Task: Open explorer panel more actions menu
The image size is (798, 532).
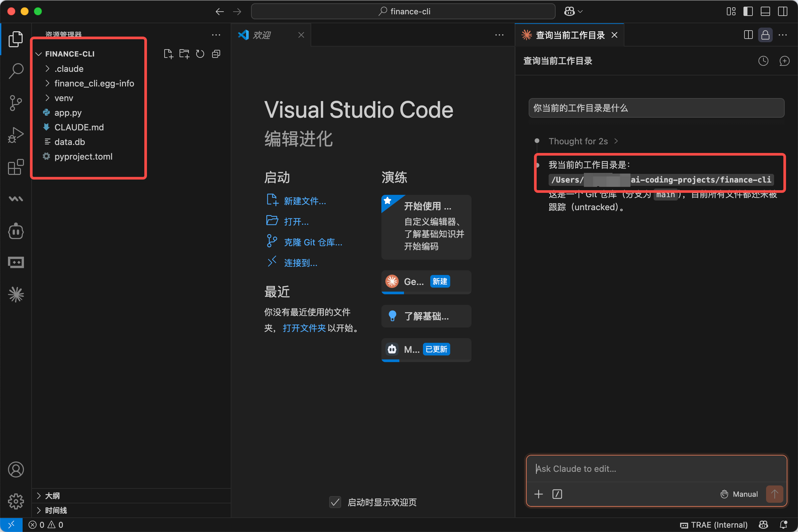Action: point(216,35)
